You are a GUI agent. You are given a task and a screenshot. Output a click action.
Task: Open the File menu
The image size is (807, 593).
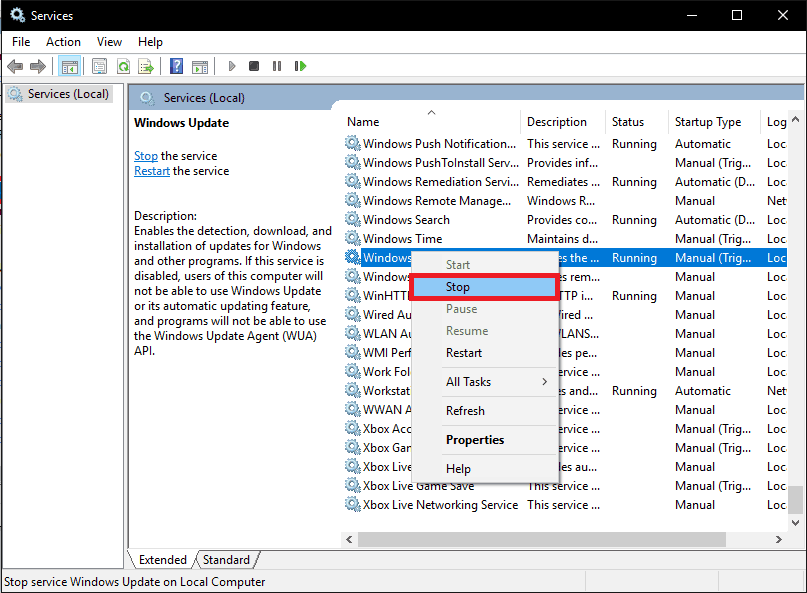[21, 42]
